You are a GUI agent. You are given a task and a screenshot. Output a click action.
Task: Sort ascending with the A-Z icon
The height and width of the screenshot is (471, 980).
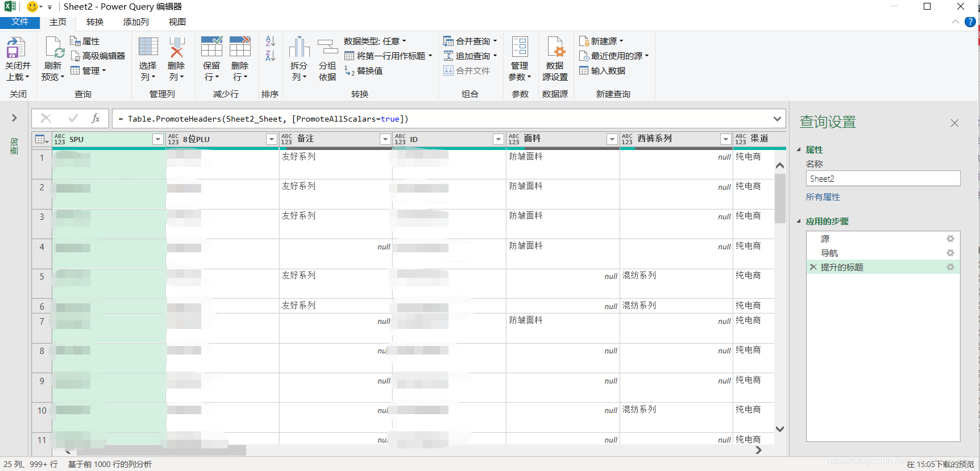pyautogui.click(x=270, y=41)
